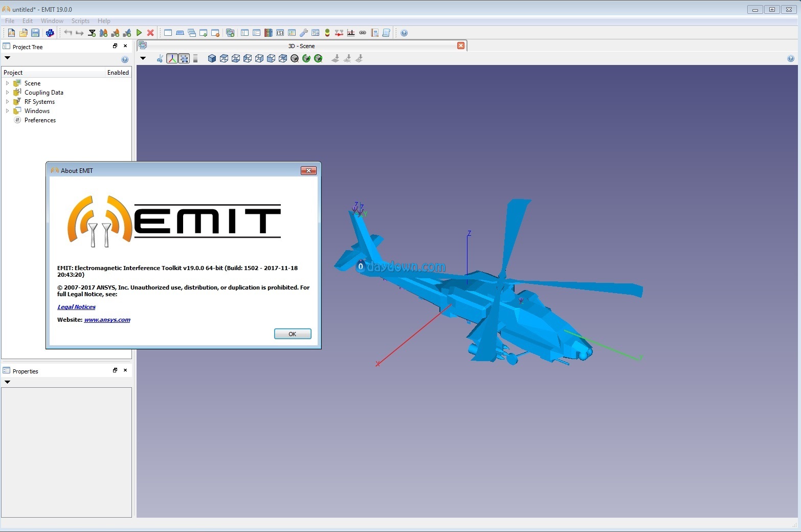
Task: Select the solid cube view icon
Action: pyautogui.click(x=212, y=59)
